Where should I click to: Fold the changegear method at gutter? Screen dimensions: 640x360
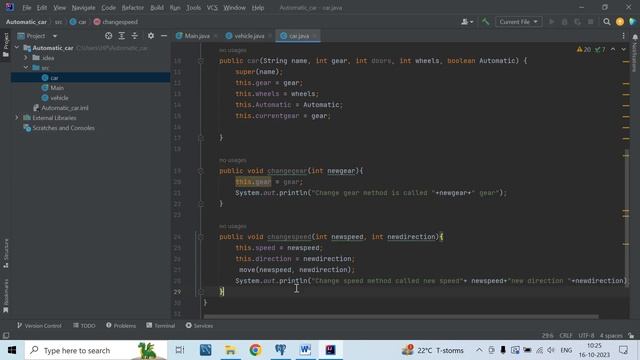[200, 171]
